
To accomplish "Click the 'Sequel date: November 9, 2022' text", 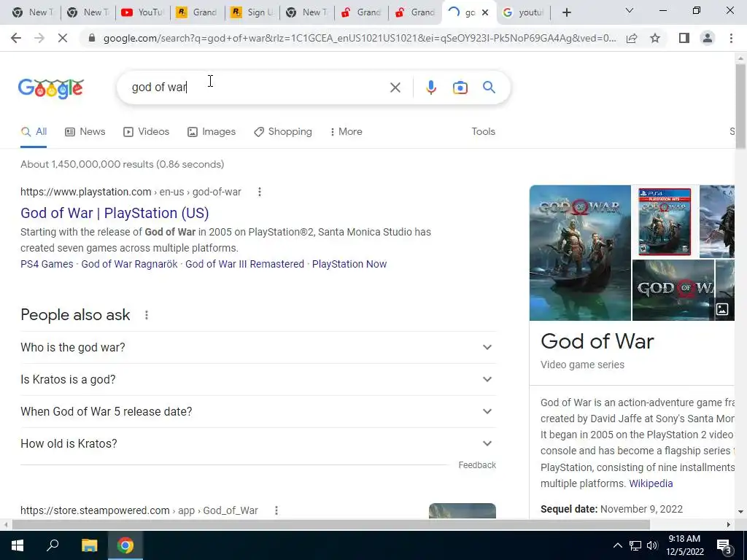I will [611, 509].
